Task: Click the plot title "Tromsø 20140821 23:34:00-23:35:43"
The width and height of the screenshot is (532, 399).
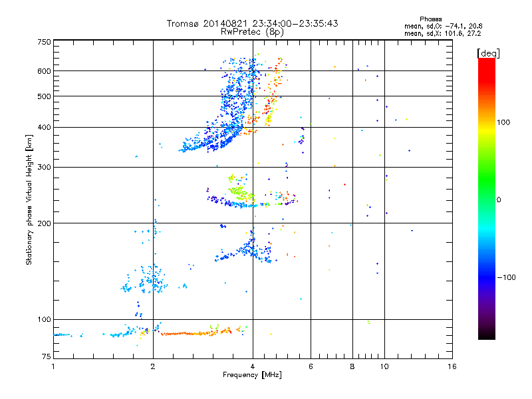Action: (252, 23)
